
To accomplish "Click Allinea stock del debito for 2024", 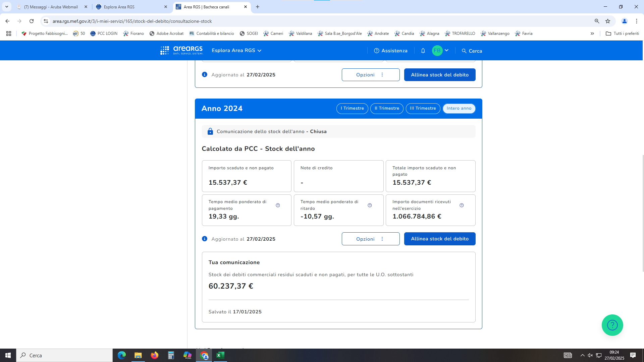I will point(439,239).
